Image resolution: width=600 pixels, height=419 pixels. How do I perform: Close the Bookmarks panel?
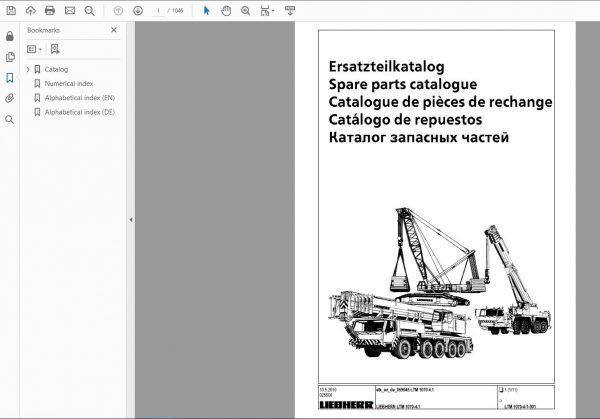[114, 30]
